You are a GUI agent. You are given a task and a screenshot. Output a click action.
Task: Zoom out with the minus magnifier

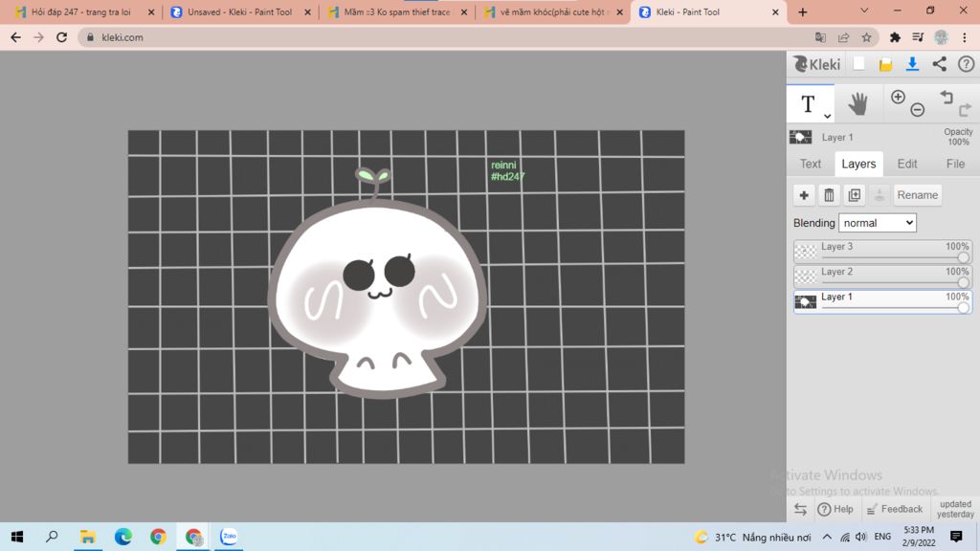point(918,110)
